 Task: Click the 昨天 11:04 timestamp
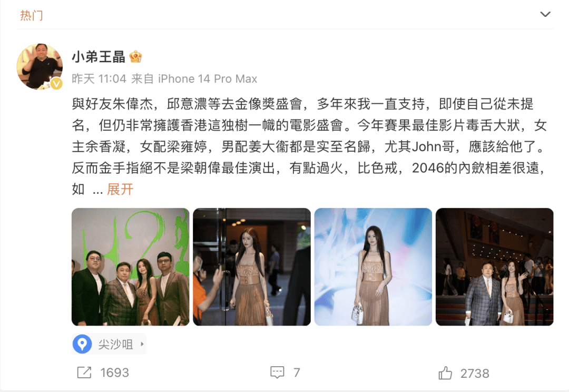(99, 79)
